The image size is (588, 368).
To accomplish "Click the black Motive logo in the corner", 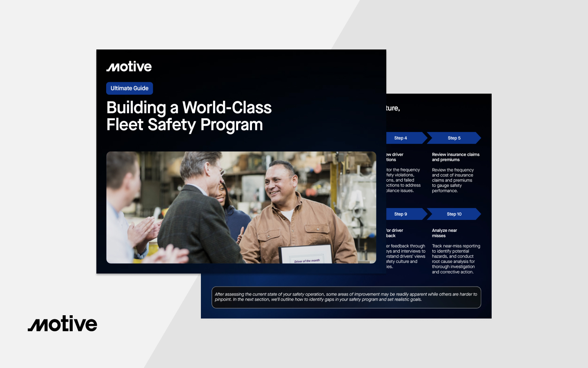I will pos(62,324).
